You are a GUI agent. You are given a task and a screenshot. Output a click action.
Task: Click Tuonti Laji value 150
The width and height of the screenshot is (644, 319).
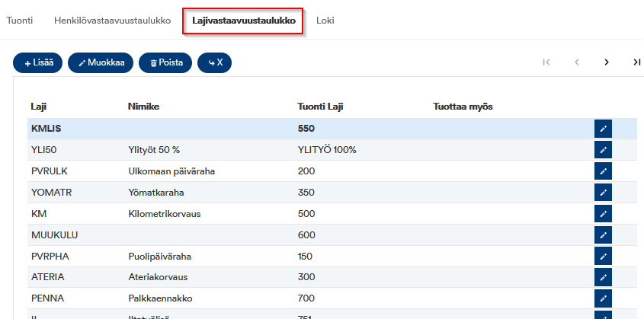(x=305, y=257)
